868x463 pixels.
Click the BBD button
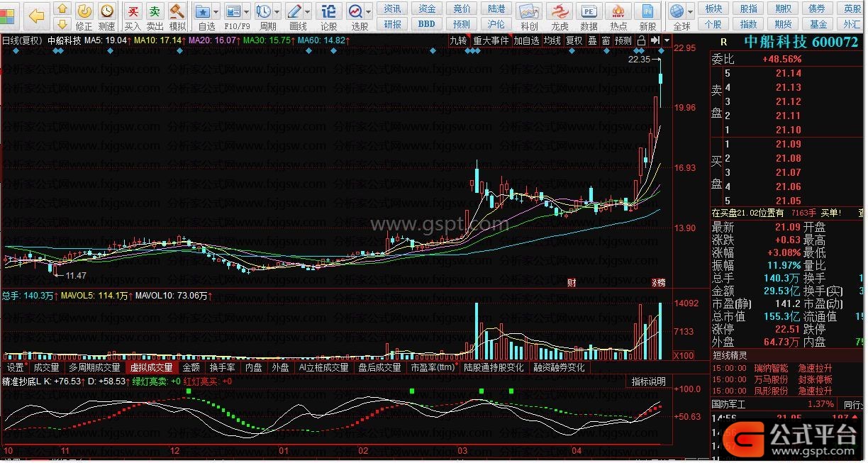(427, 24)
